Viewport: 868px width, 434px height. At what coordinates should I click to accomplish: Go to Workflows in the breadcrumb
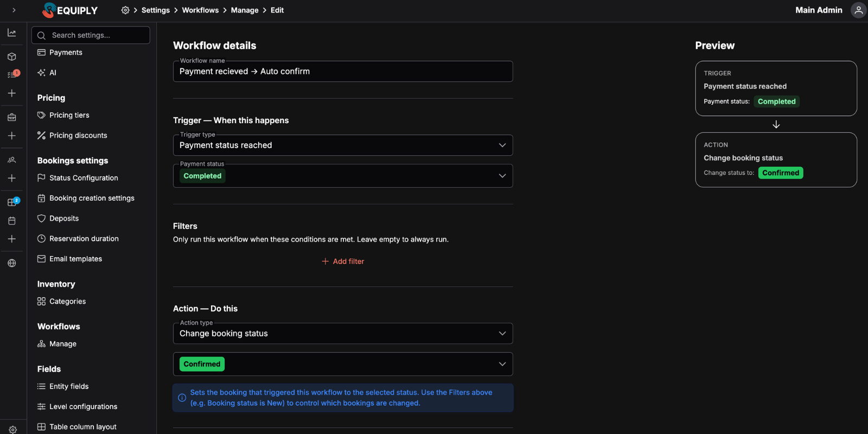tap(200, 10)
